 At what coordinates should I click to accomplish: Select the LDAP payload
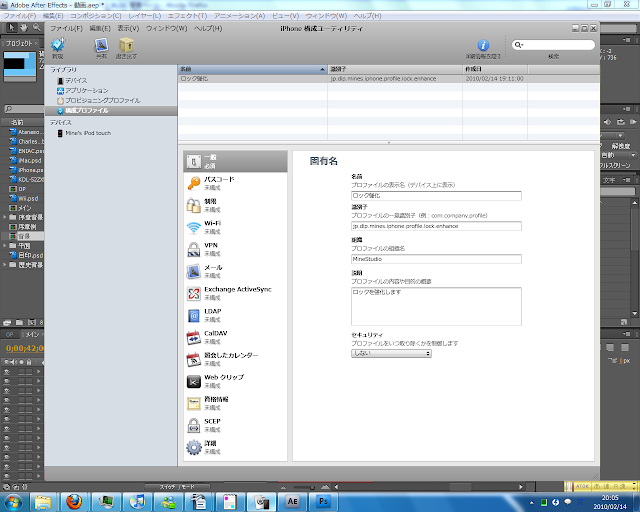235,315
